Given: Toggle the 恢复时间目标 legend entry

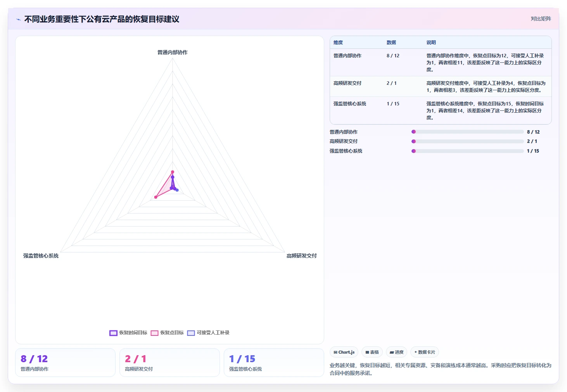Looking at the screenshot, I should (128, 333).
